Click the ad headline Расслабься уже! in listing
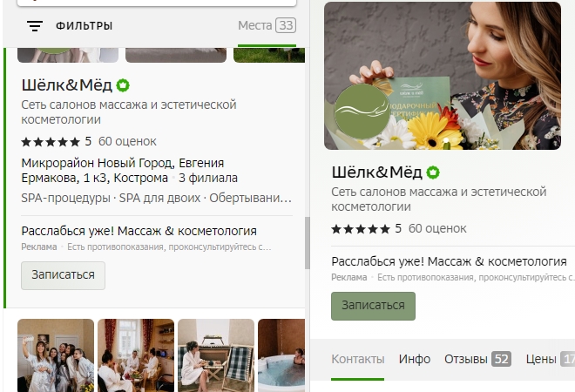 pos(139,232)
